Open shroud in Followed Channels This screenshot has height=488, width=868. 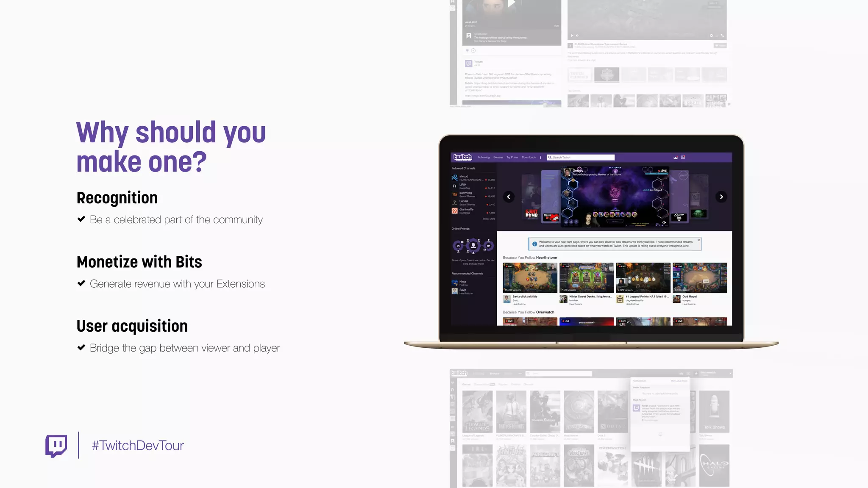[x=473, y=178]
